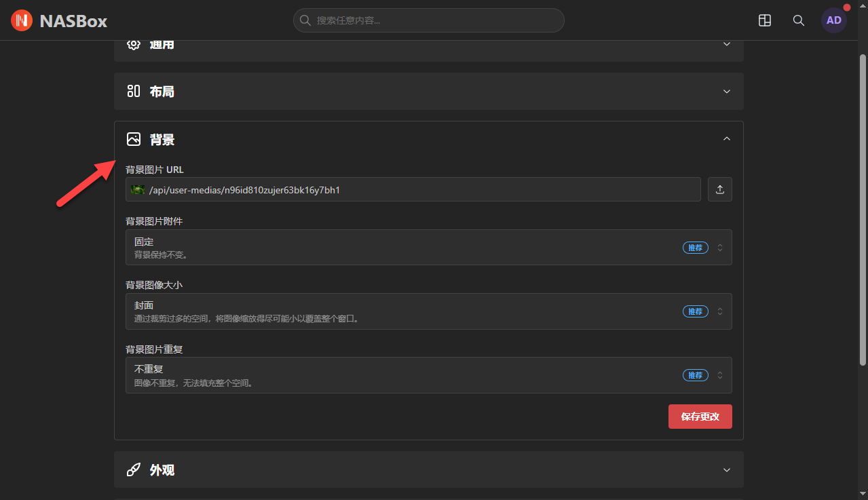This screenshot has width=868, height=500.
Task: Click the 通用 gear icon
Action: pos(134,45)
